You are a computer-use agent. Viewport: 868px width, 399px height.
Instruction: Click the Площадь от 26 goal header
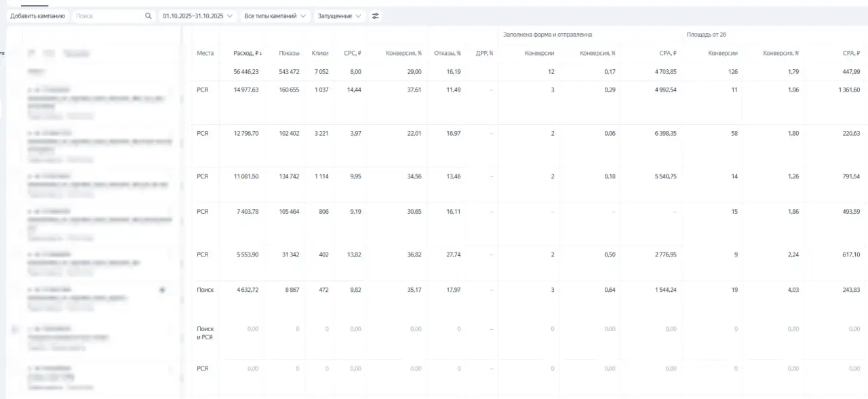(706, 35)
